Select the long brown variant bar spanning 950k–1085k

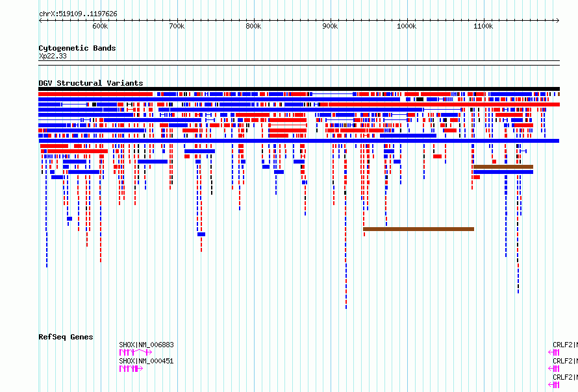pyautogui.click(x=418, y=229)
